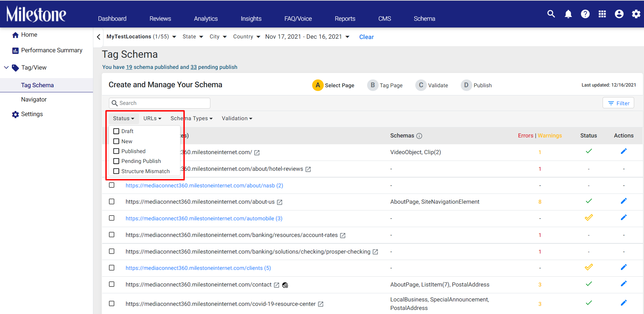Go to Dashboard in top navigation

point(112,19)
